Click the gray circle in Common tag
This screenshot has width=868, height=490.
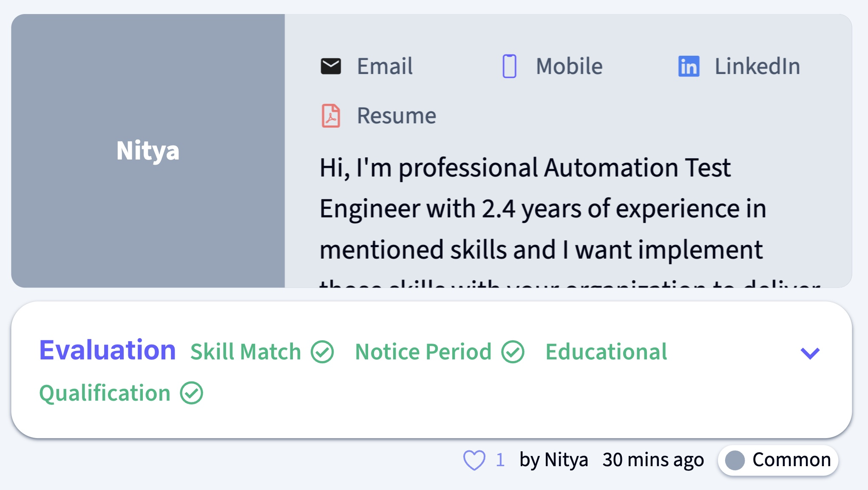pos(735,460)
